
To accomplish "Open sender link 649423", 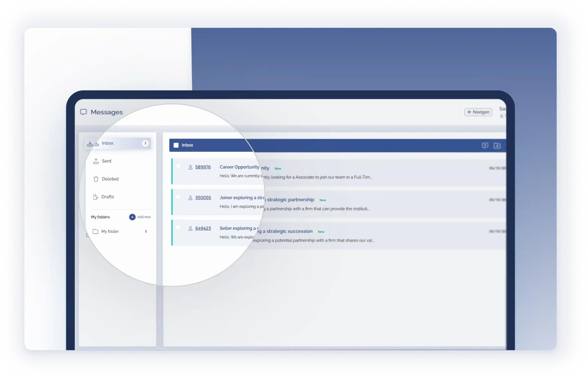I will tap(203, 229).
